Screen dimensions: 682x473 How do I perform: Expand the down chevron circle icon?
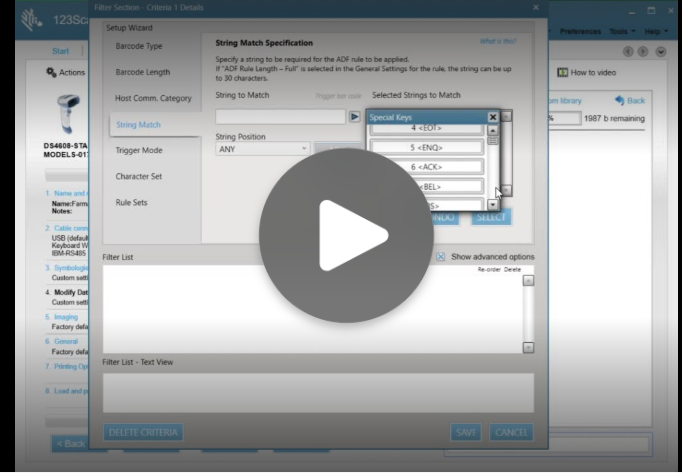click(661, 51)
